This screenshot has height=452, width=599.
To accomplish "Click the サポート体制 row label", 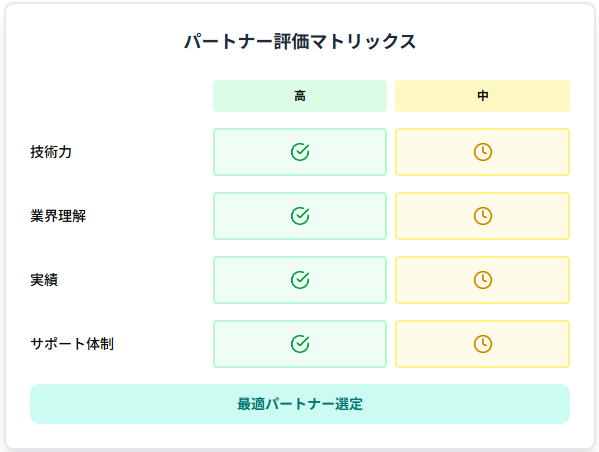I will 72,344.
